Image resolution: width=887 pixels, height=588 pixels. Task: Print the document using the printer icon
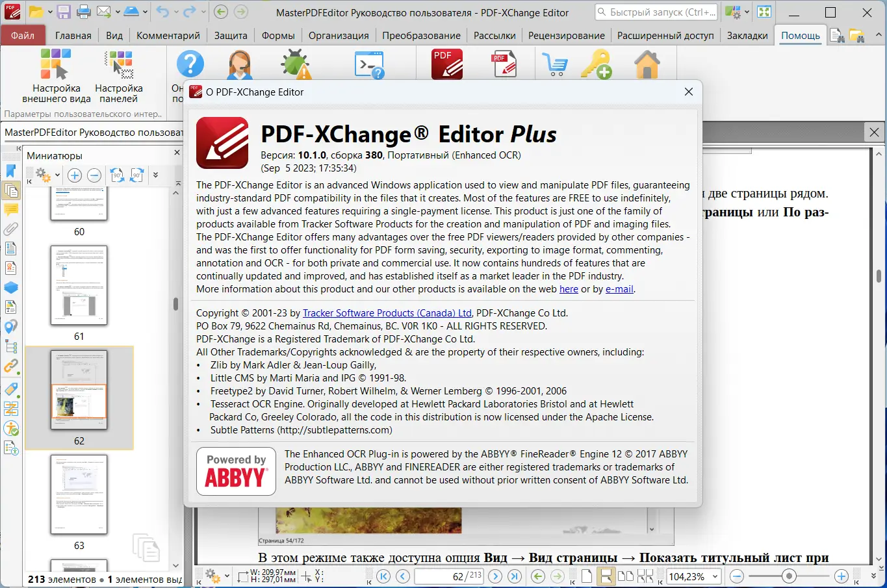click(x=84, y=12)
